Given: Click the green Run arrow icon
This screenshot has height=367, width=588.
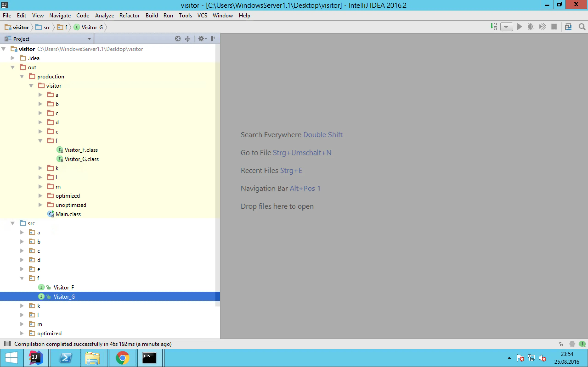Looking at the screenshot, I should (519, 27).
